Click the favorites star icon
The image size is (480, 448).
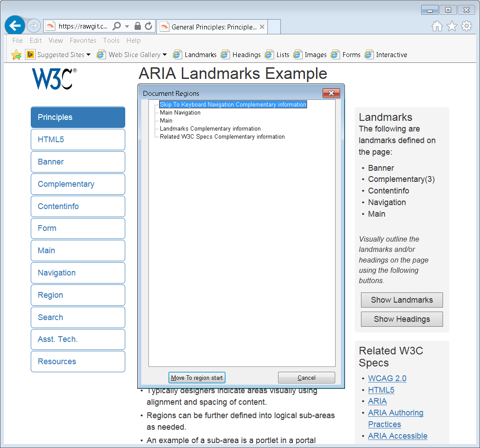[x=451, y=26]
